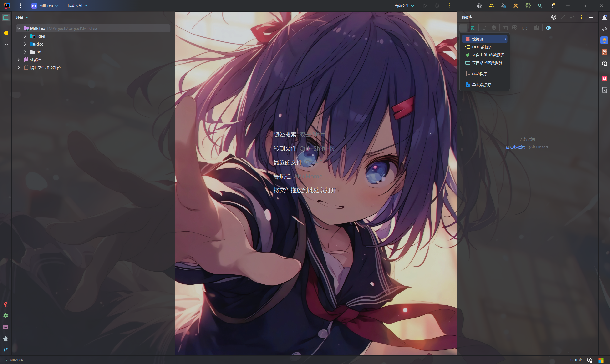Expand all in the database panel
Viewport: 610px width, 364px height.
click(563, 17)
